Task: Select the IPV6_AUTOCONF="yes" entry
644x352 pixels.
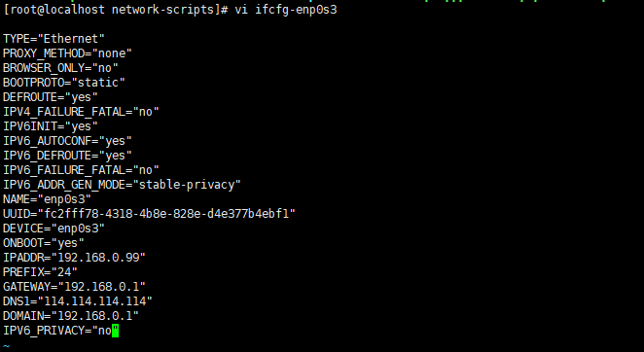Action: click(x=67, y=141)
